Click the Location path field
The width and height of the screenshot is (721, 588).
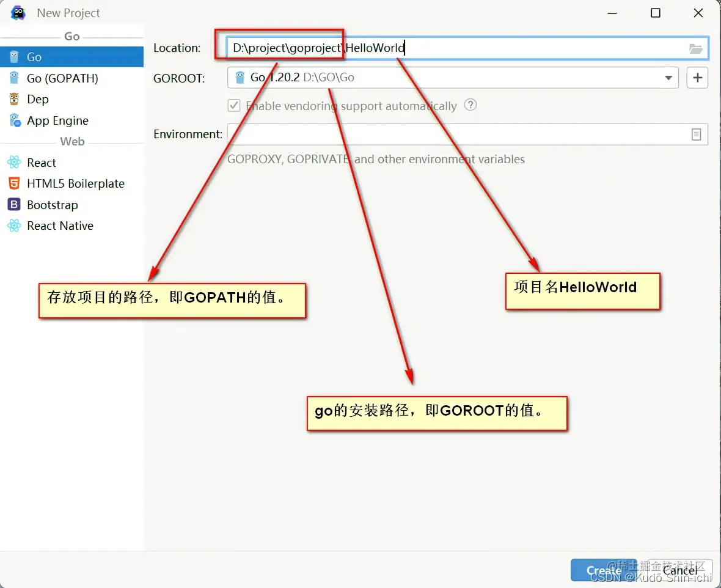(467, 48)
